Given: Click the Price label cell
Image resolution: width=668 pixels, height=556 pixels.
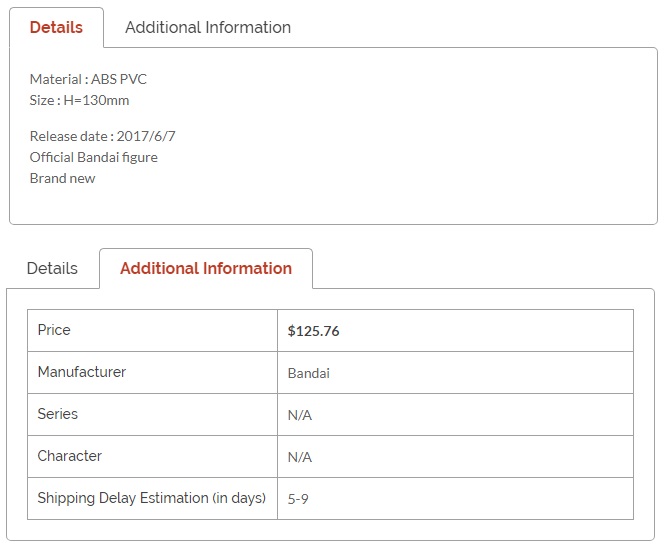Looking at the screenshot, I should tap(153, 331).
